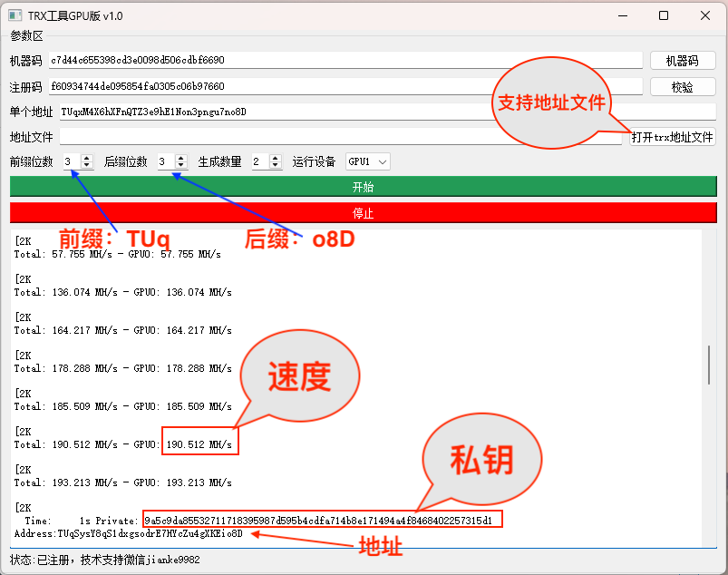This screenshot has width=728, height=575.
Task: Click the empty 地址文件 path field
Action: coord(340,137)
